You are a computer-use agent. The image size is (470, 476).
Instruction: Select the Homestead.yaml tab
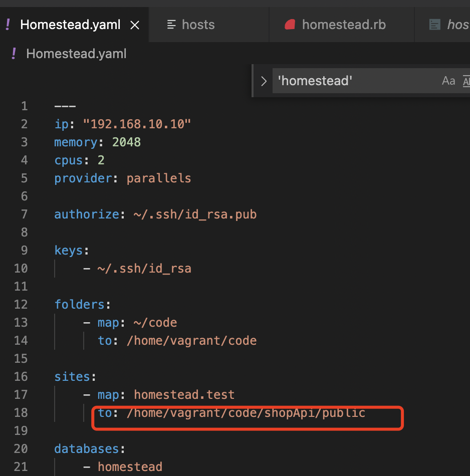click(x=74, y=25)
